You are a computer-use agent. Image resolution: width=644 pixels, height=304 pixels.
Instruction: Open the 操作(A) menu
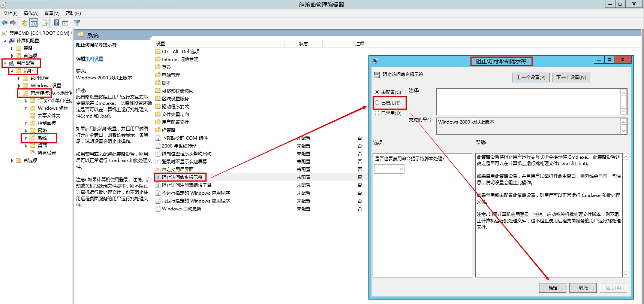31,13
